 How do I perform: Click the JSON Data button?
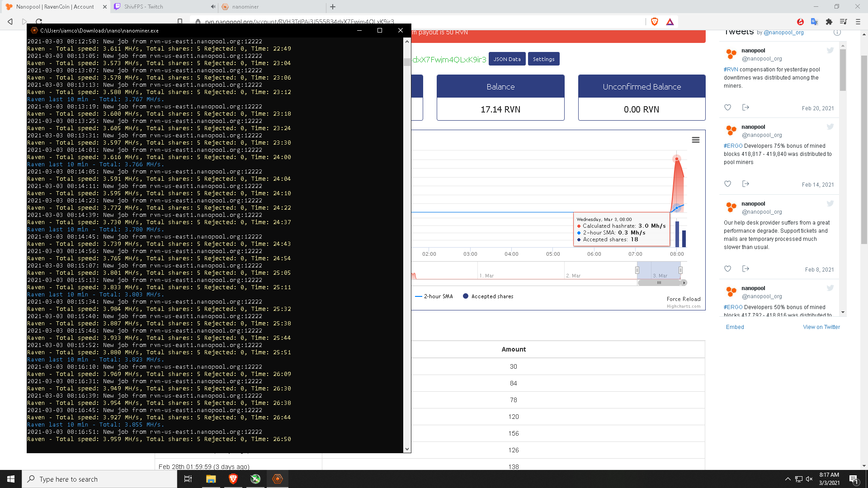click(507, 59)
